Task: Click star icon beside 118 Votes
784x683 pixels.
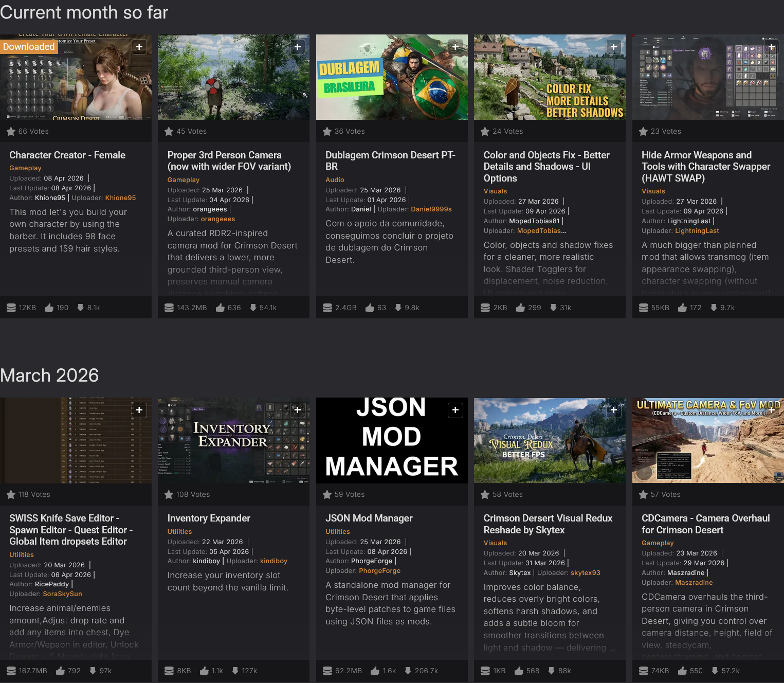Action: tap(11, 494)
